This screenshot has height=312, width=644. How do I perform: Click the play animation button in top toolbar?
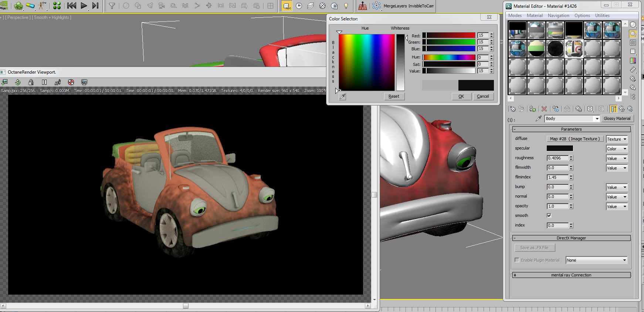pyautogui.click(x=84, y=6)
